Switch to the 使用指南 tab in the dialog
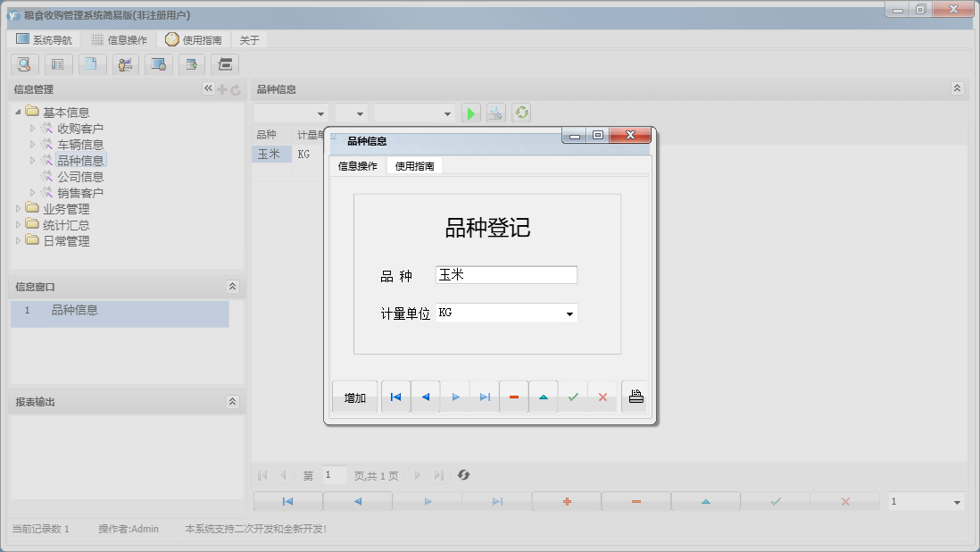This screenshot has height=552, width=980. (x=413, y=164)
